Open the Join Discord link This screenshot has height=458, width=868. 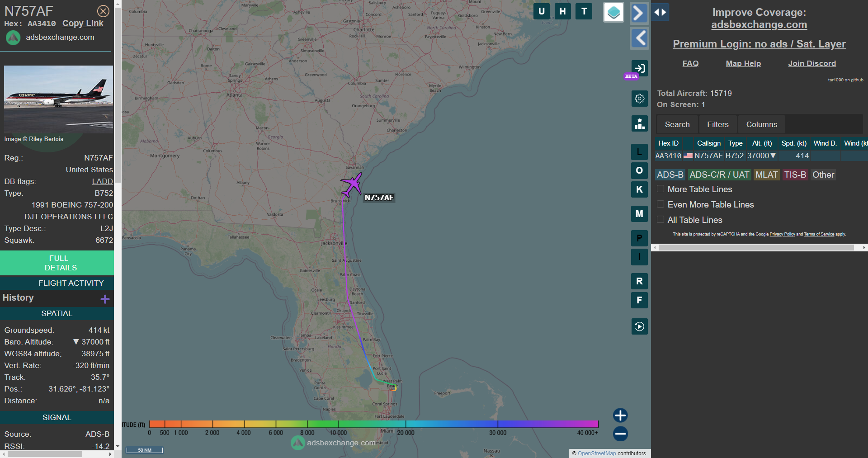(x=812, y=63)
